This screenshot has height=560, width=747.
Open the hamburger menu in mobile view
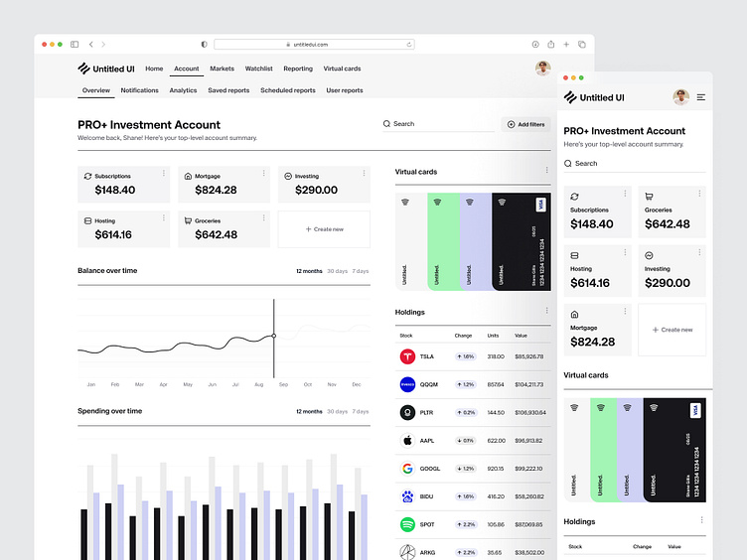[701, 97]
